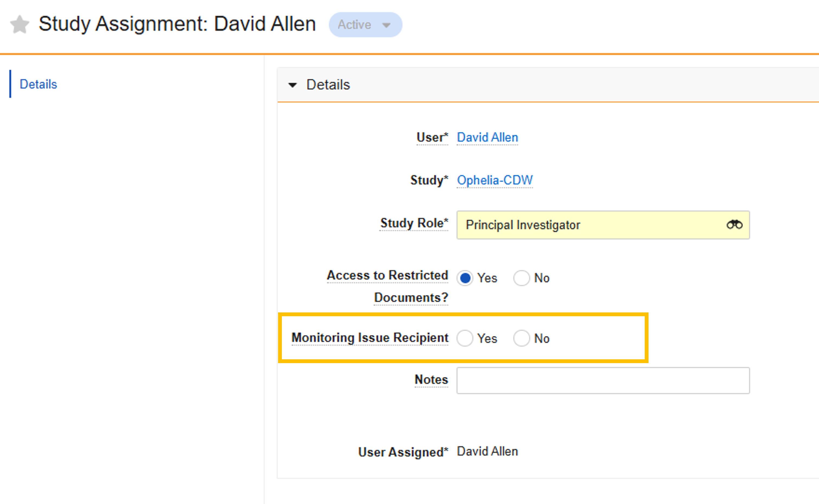Click the arrow in Active status badge

[386, 25]
